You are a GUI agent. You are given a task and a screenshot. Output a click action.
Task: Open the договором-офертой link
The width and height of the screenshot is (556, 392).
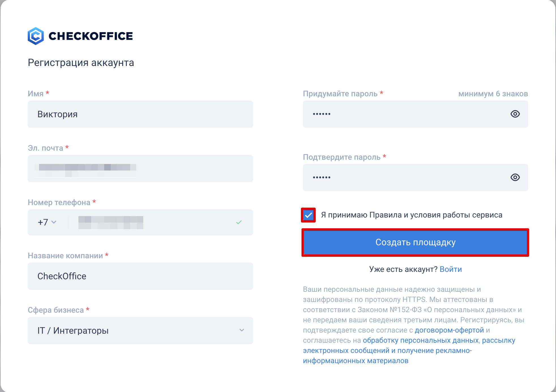pyautogui.click(x=449, y=330)
